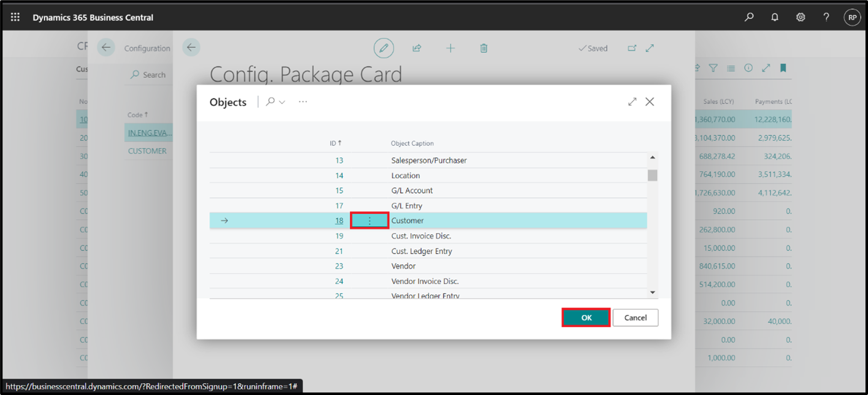Click Dynamics 365 Business Central title
Image resolution: width=868 pixels, height=395 pixels.
point(93,18)
